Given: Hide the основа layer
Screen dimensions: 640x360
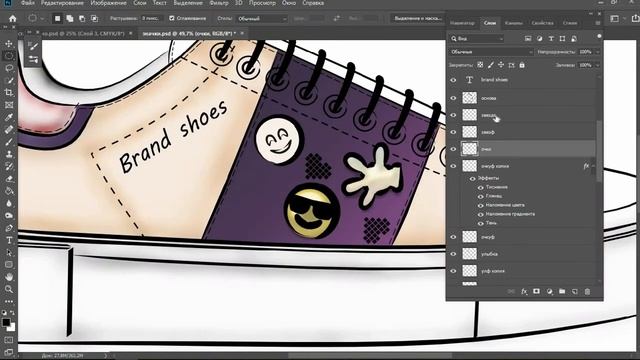Looking at the screenshot, I should tap(453, 98).
